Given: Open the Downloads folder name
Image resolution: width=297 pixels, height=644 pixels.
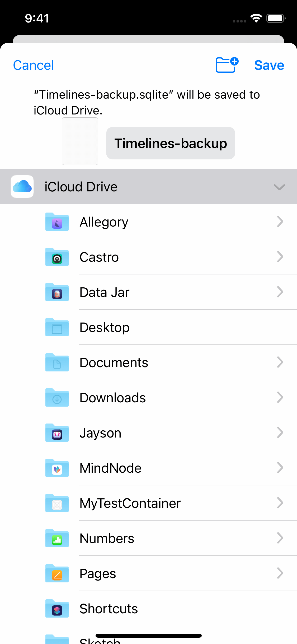Looking at the screenshot, I should [x=113, y=398].
